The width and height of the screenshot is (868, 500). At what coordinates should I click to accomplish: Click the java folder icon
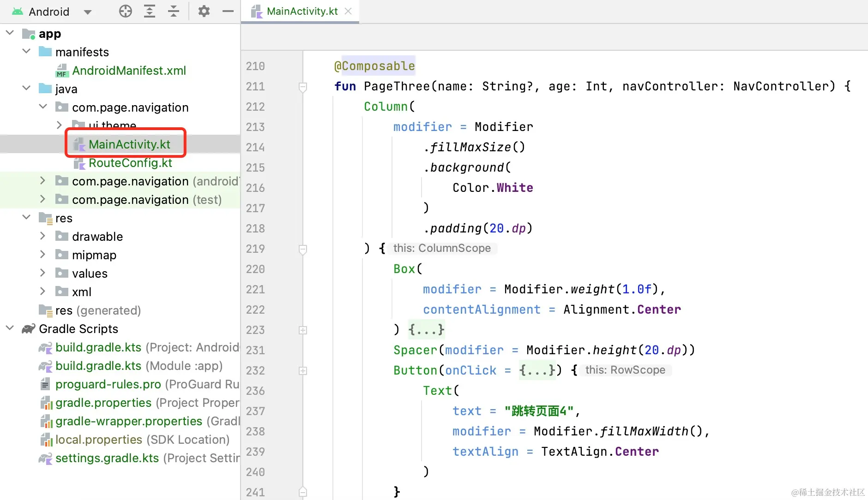coord(45,89)
